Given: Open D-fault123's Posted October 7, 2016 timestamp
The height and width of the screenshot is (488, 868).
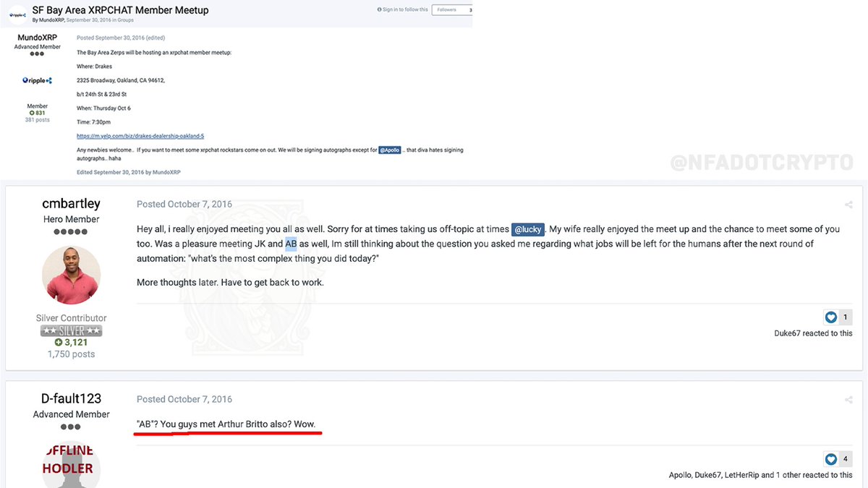Looking at the screenshot, I should pyautogui.click(x=184, y=400).
